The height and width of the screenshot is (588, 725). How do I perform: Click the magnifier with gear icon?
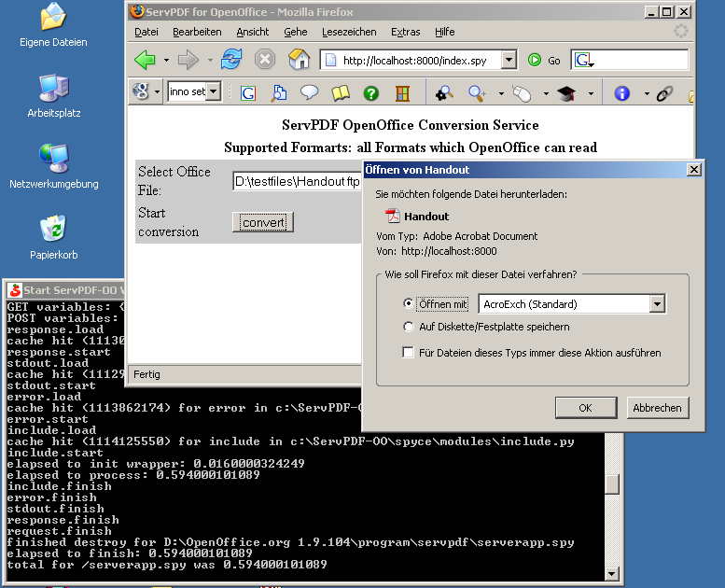[x=444, y=93]
